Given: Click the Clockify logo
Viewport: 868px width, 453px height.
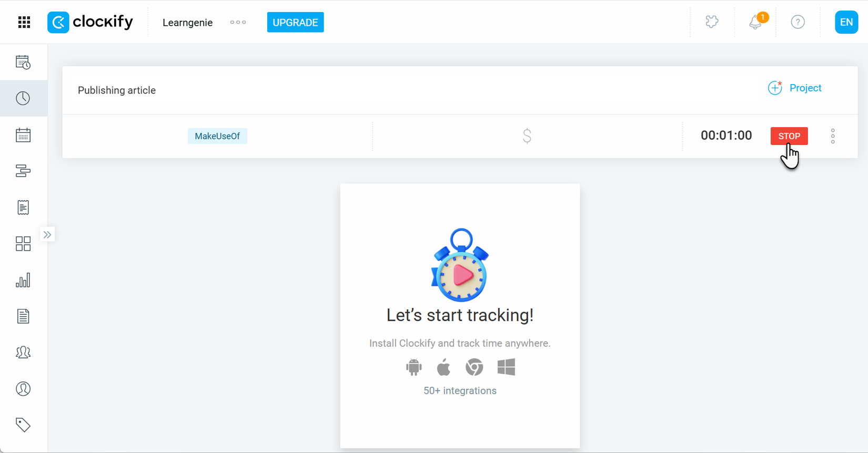Looking at the screenshot, I should pyautogui.click(x=90, y=22).
